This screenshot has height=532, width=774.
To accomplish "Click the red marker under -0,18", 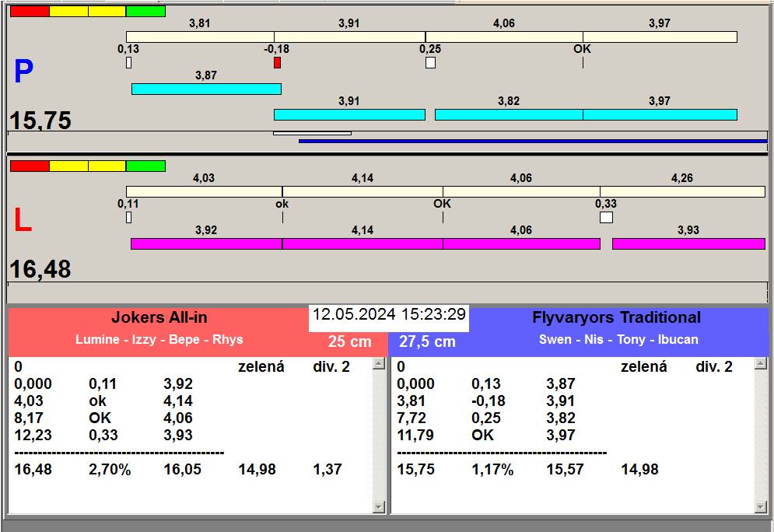I will [277, 62].
